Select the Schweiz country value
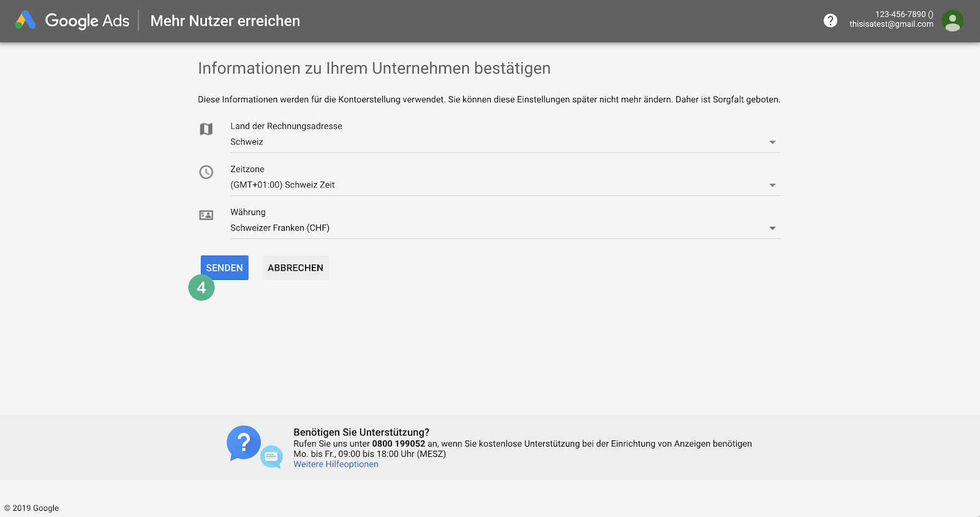 click(247, 142)
